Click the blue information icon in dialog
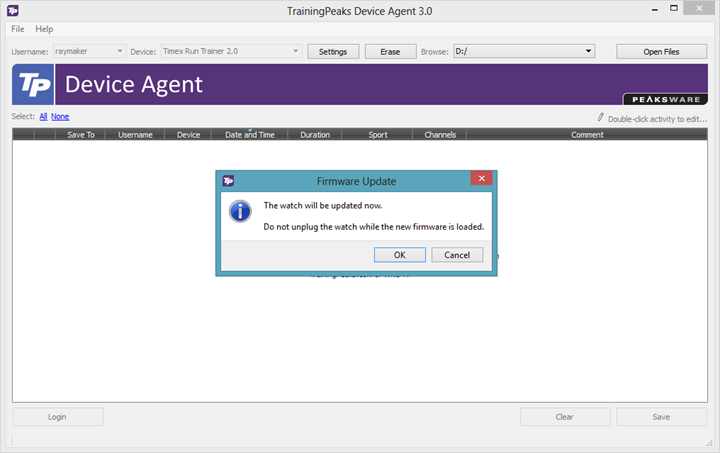This screenshot has height=453, width=720. click(240, 211)
